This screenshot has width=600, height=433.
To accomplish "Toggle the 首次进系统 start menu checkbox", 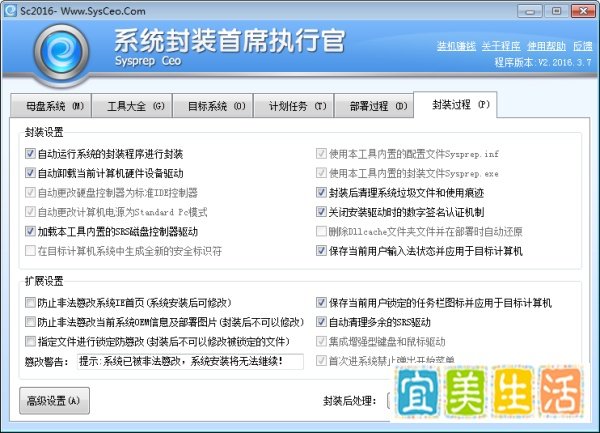I will [x=321, y=360].
